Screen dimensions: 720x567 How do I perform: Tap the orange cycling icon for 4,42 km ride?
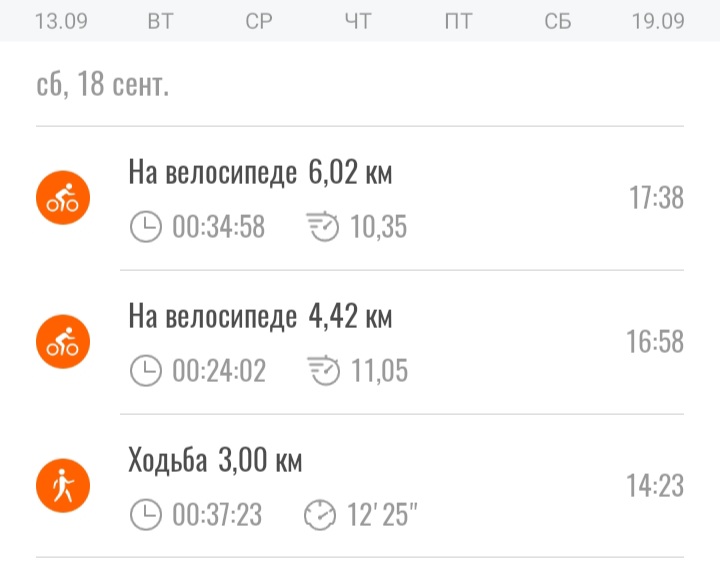point(63,343)
